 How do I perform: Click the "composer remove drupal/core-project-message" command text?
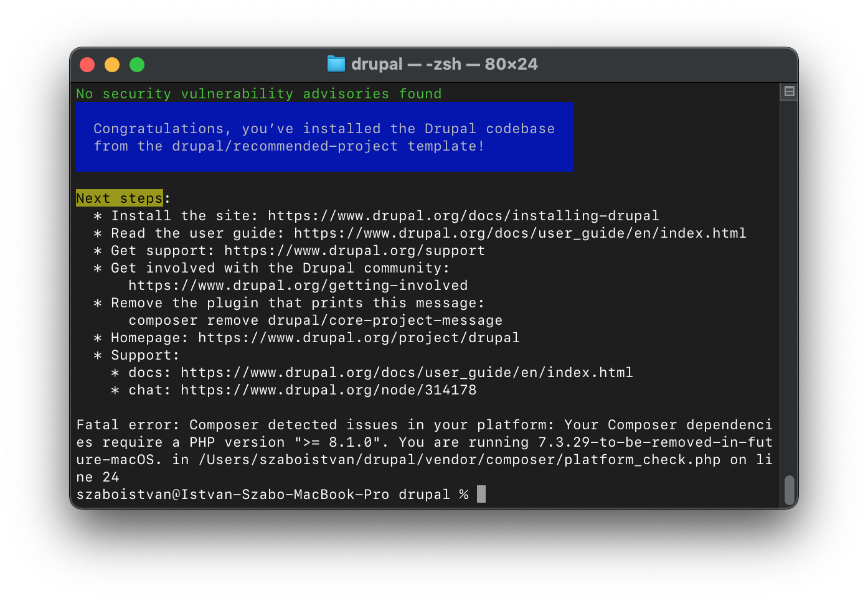click(x=315, y=320)
